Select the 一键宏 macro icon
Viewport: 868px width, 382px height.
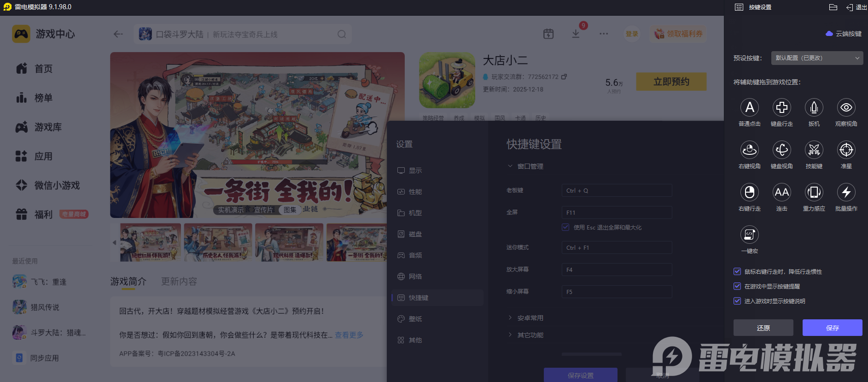point(749,235)
